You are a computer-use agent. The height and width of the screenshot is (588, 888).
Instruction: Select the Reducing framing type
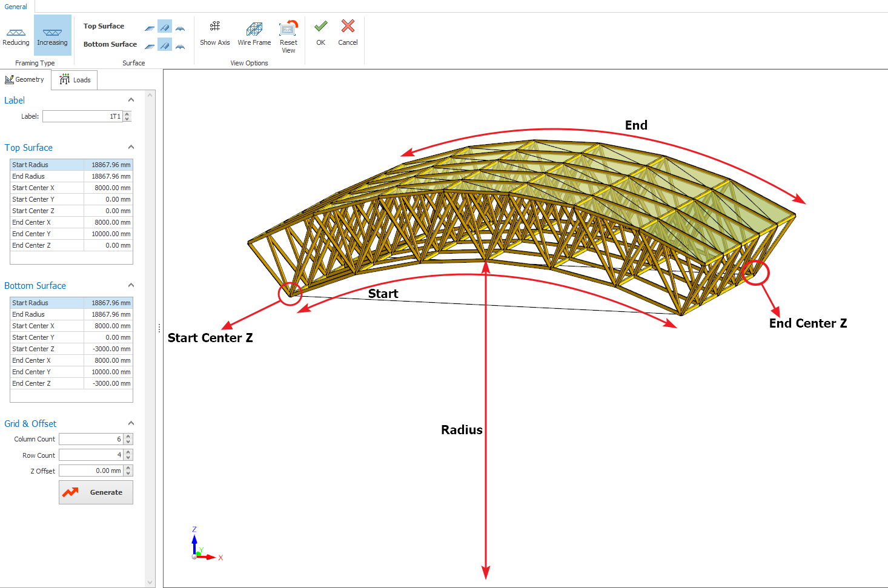[16, 35]
